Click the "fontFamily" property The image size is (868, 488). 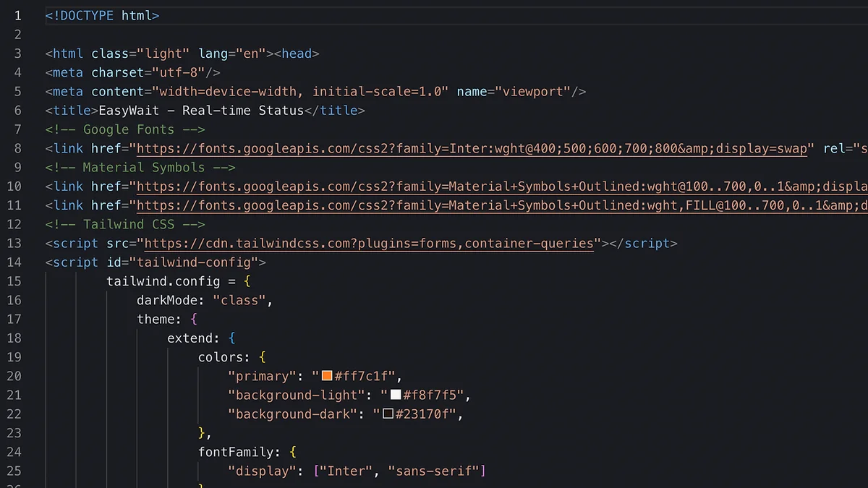click(x=236, y=452)
